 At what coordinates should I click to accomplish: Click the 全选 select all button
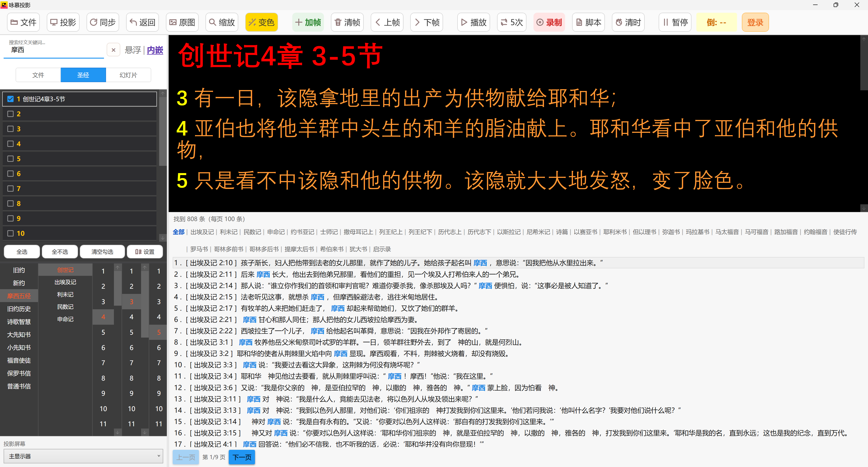[x=21, y=252]
